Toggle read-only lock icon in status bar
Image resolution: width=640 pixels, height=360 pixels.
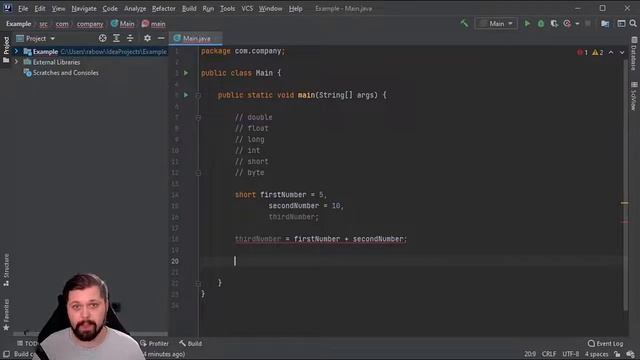[x=617, y=354]
